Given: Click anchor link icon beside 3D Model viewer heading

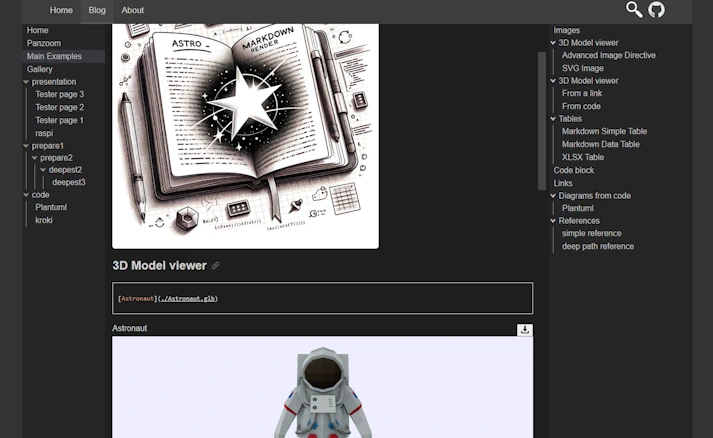Looking at the screenshot, I should coord(216,266).
